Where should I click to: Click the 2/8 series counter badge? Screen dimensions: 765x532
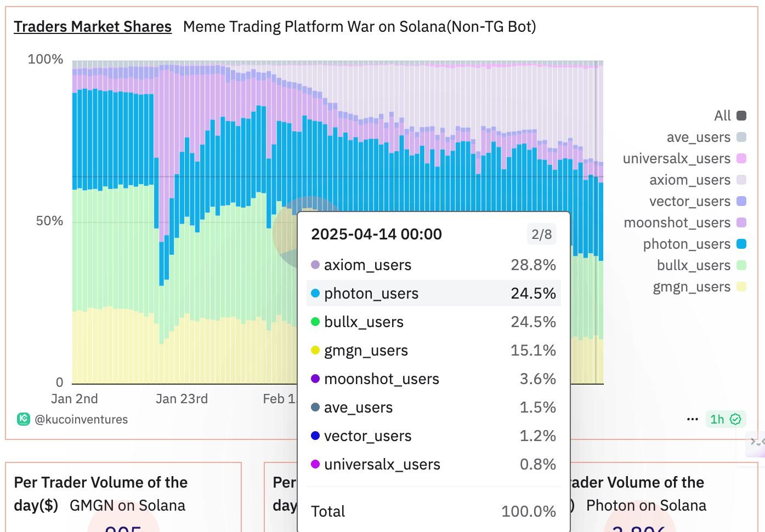point(541,234)
